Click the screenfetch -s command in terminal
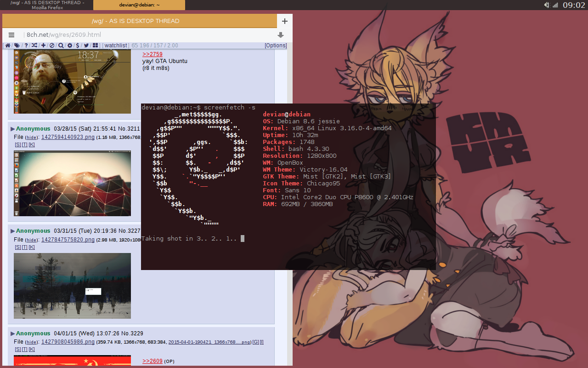Viewport: 588px width, 368px height. coord(230,108)
